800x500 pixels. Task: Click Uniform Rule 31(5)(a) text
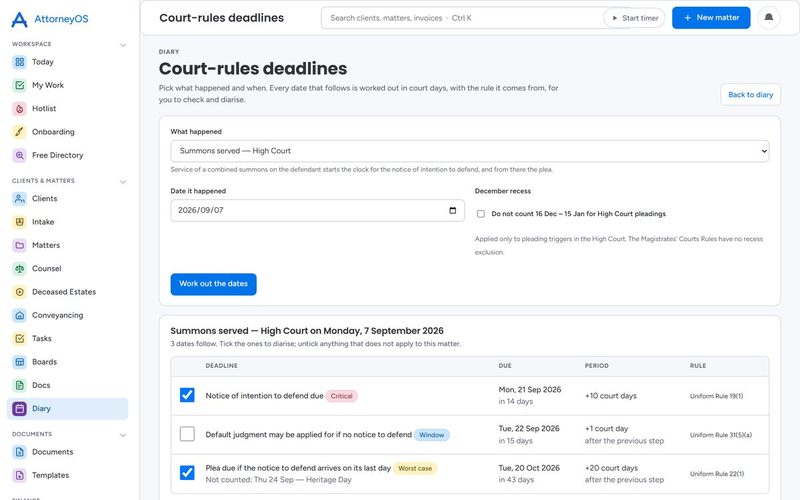click(721, 435)
